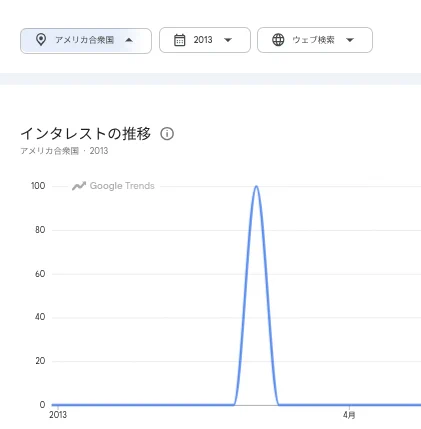Click the location pin icon
Image resolution: width=421 pixels, height=429 pixels.
[41, 40]
